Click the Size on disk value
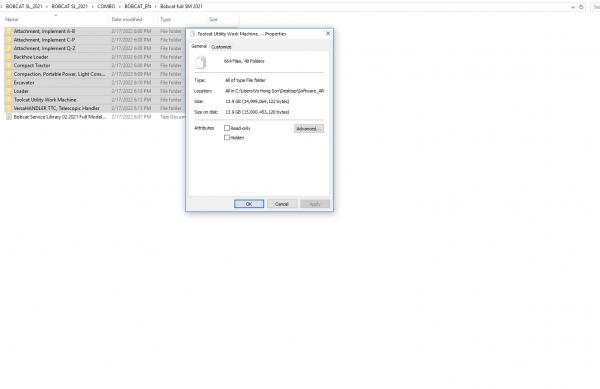Image resolution: width=600 pixels, height=389 pixels. [x=257, y=112]
